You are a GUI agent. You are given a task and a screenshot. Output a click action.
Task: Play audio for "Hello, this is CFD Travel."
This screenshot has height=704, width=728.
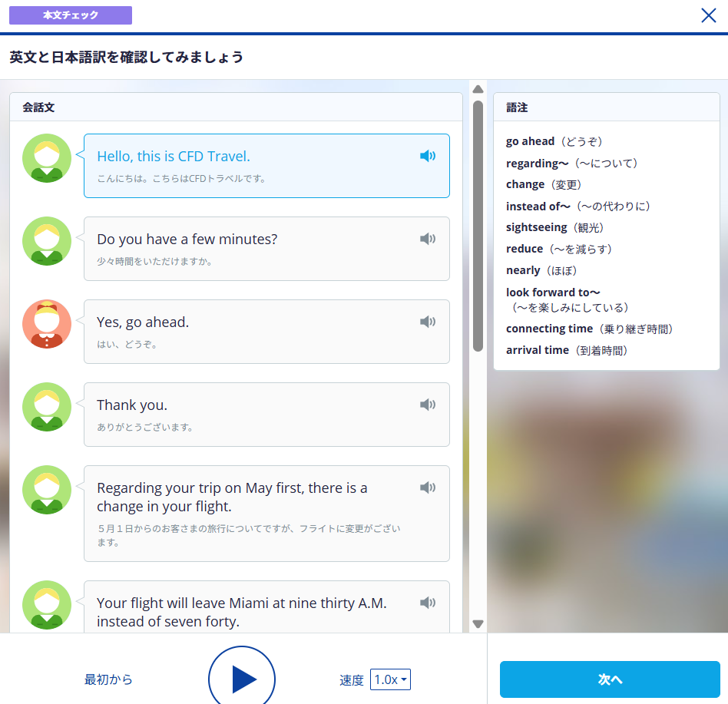tap(428, 157)
